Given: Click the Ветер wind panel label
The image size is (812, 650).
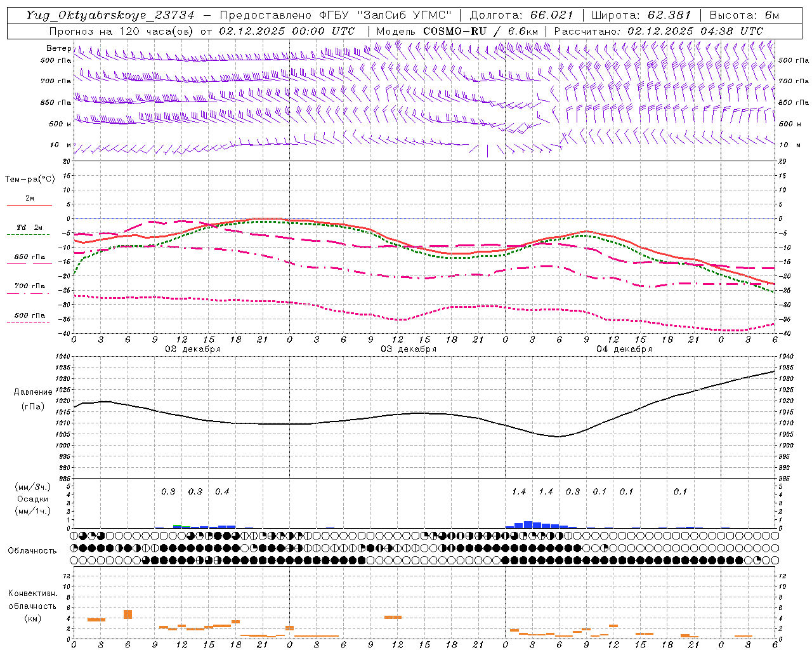Looking at the screenshot, I should coord(59,48).
